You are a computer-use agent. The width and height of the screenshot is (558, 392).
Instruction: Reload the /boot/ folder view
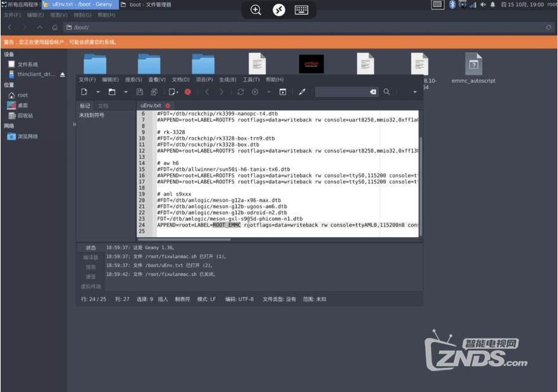coord(549,27)
